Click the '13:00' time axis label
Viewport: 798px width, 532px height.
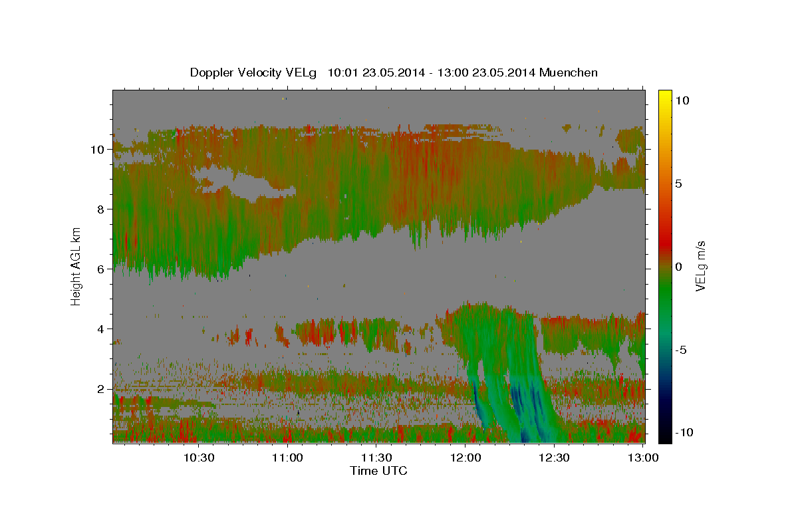pyautogui.click(x=643, y=458)
